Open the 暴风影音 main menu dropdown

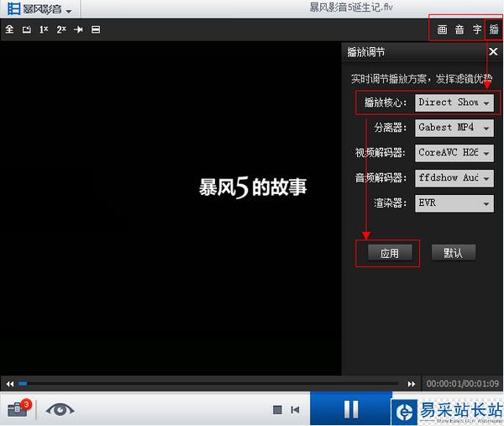[x=39, y=8]
